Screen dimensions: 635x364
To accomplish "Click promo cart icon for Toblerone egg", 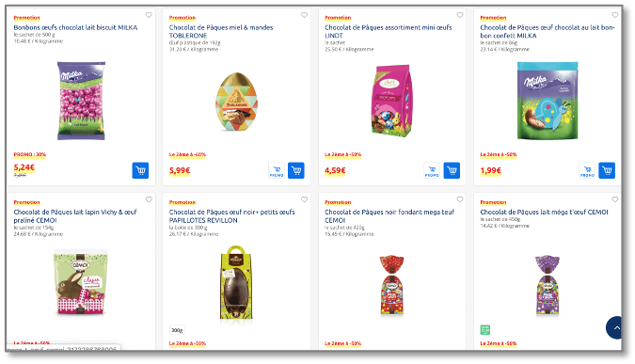I will click(x=277, y=170).
